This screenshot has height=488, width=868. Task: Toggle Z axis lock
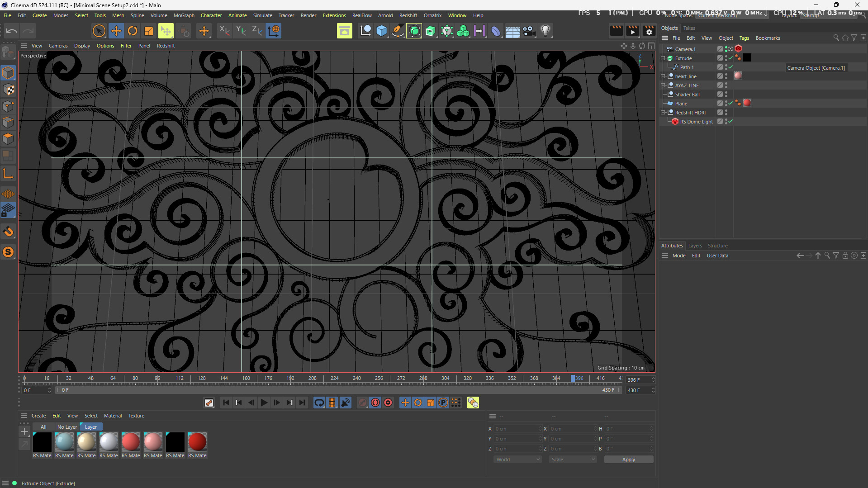pyautogui.click(x=257, y=31)
